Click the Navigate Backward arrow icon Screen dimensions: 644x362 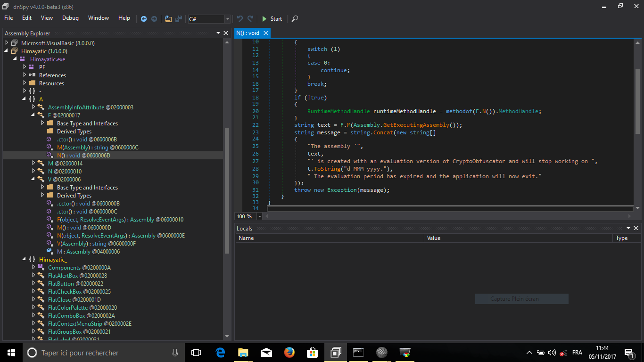[144, 19]
